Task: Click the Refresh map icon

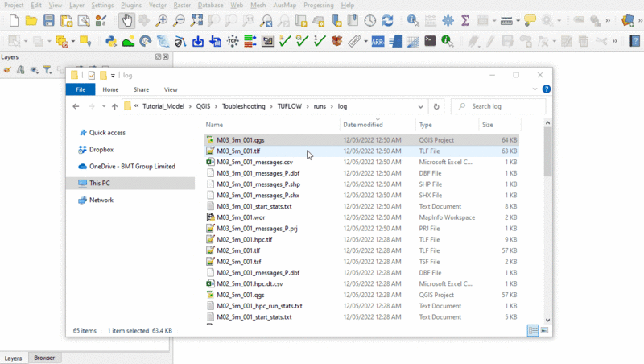Action: point(388,21)
